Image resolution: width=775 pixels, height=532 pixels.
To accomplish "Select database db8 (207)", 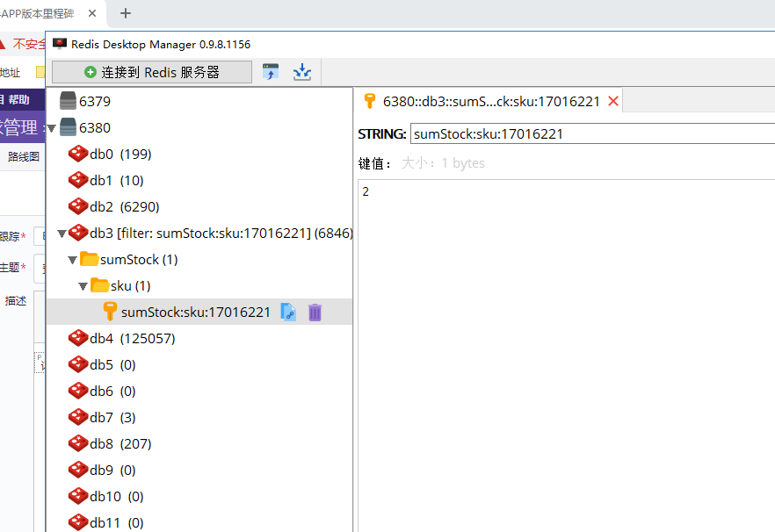I will (120, 443).
